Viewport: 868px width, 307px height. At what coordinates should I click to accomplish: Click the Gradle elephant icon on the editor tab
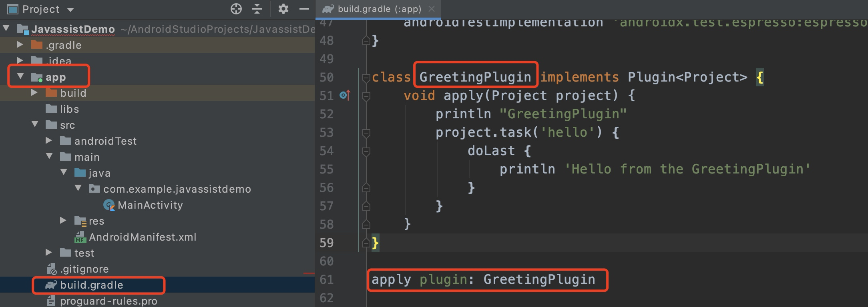pos(328,9)
